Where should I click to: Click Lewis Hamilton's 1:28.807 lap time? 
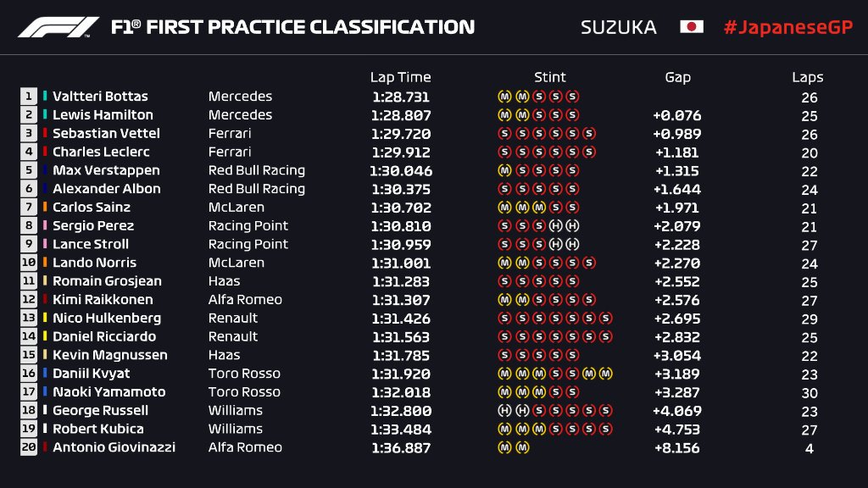tap(401, 115)
